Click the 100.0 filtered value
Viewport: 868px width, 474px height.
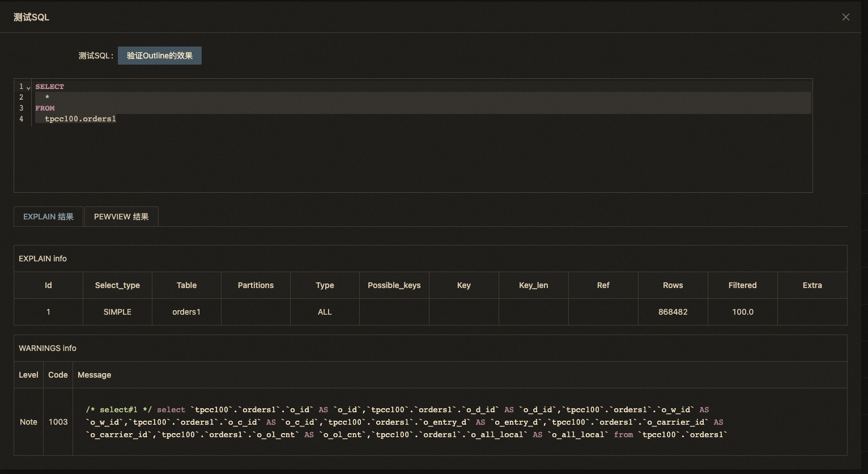tap(743, 312)
